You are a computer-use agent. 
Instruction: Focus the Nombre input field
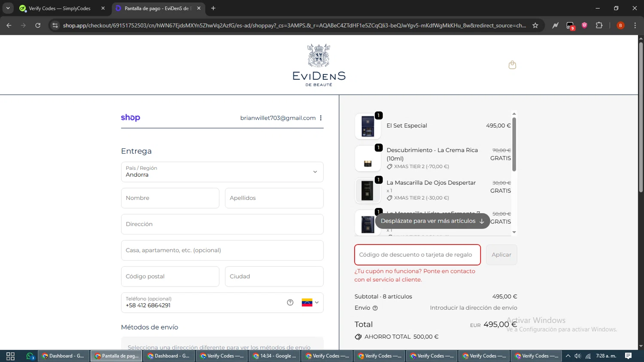coord(170,198)
